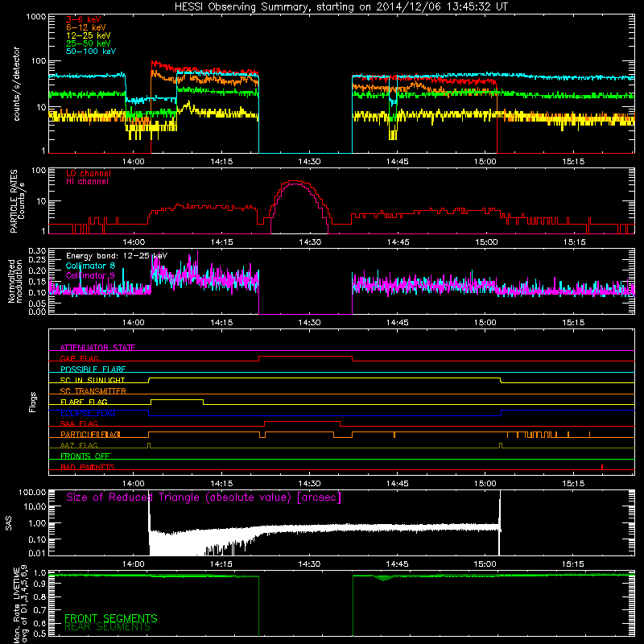This screenshot has width=644, height=644.
Task: Select the Collimator 8 legend label
Action: click(90, 266)
